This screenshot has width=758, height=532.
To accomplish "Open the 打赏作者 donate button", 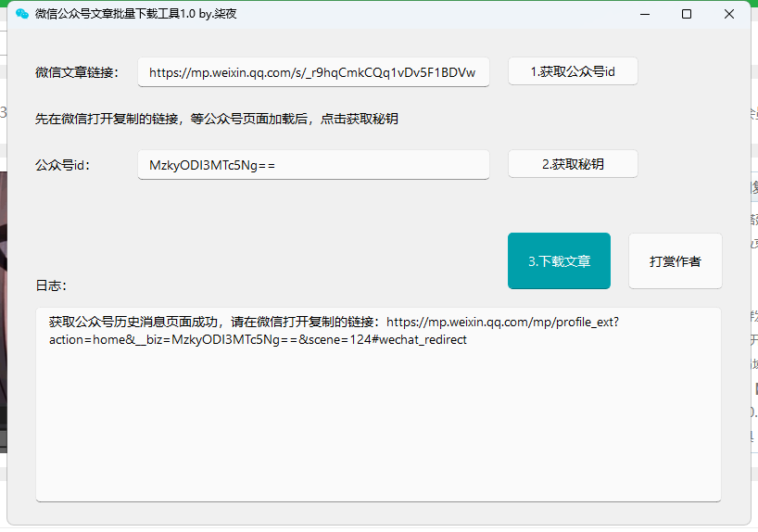I will (x=675, y=261).
